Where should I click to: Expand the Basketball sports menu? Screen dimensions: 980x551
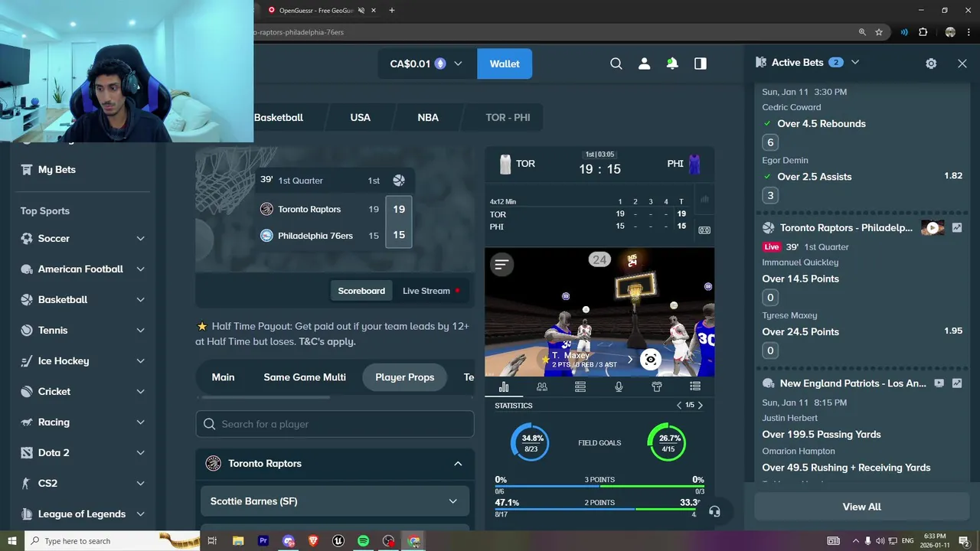tap(140, 300)
